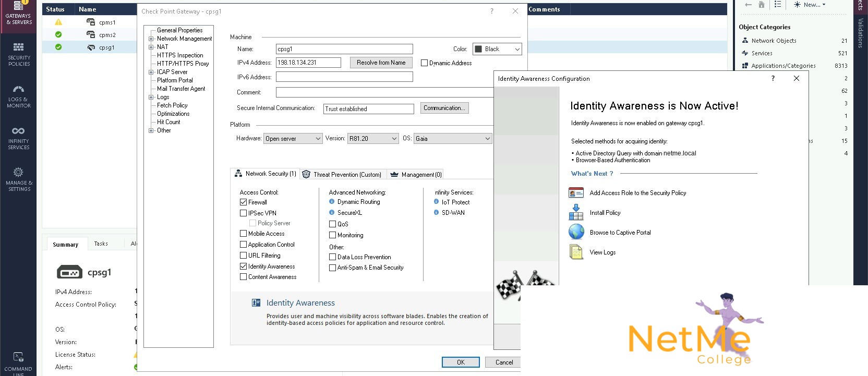Click OK in the gateway dialog
The image size is (868, 376).
[x=461, y=362]
